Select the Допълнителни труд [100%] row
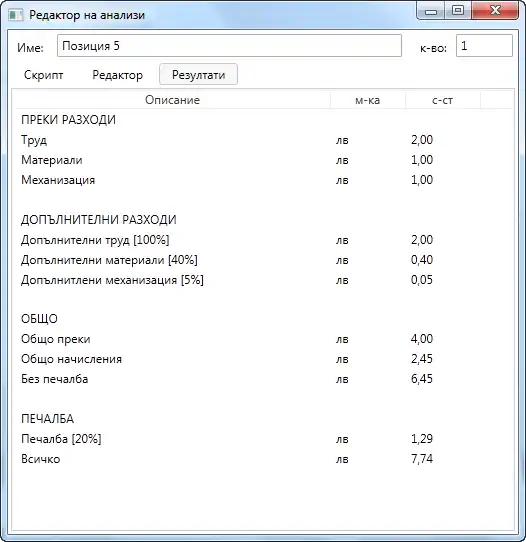This screenshot has width=526, height=542. [263, 240]
